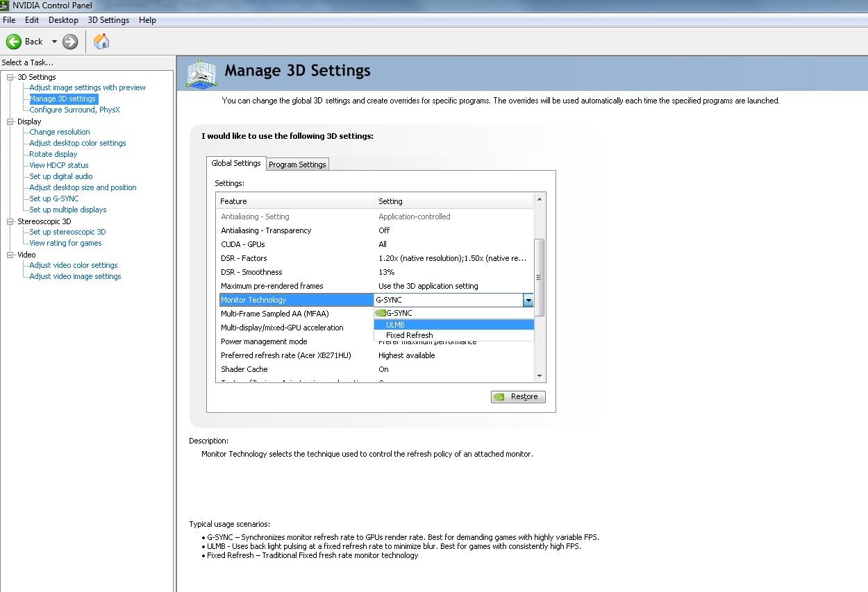This screenshot has height=592, width=868.
Task: Open the Back history dropdown arrow
Action: pyautogui.click(x=54, y=42)
